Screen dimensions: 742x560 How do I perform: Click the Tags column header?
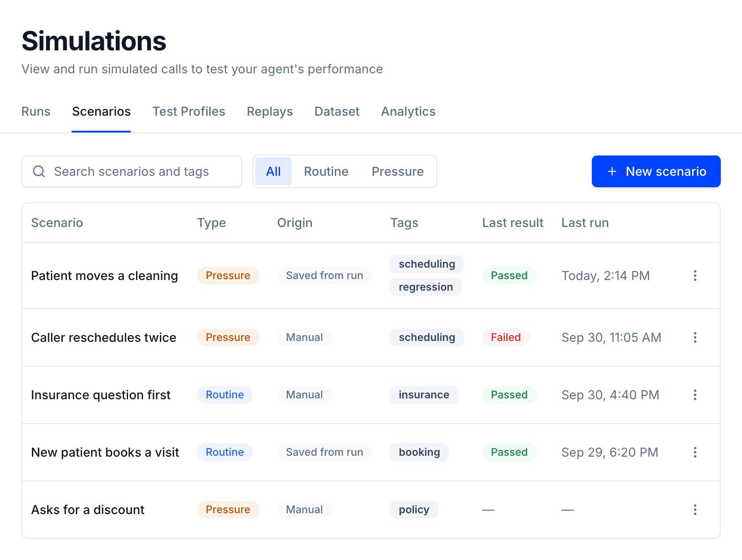point(404,223)
